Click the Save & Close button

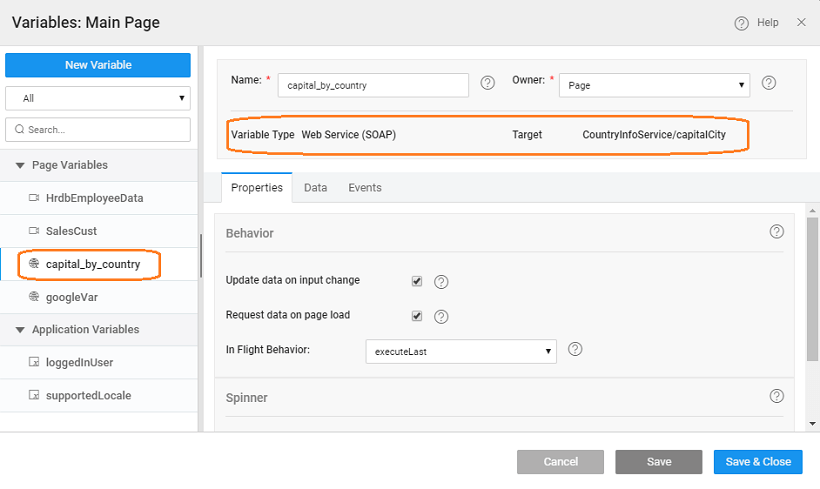pyautogui.click(x=757, y=461)
